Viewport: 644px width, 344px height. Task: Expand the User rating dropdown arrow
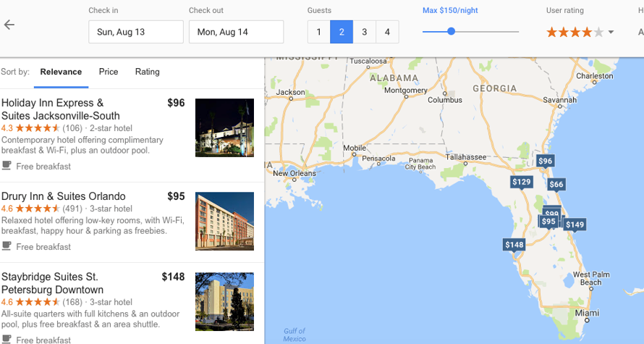(x=611, y=32)
